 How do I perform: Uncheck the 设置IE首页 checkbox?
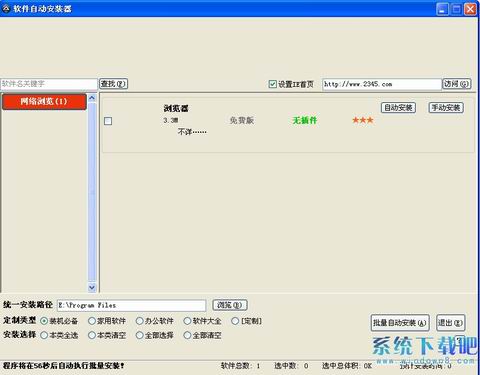tap(273, 84)
